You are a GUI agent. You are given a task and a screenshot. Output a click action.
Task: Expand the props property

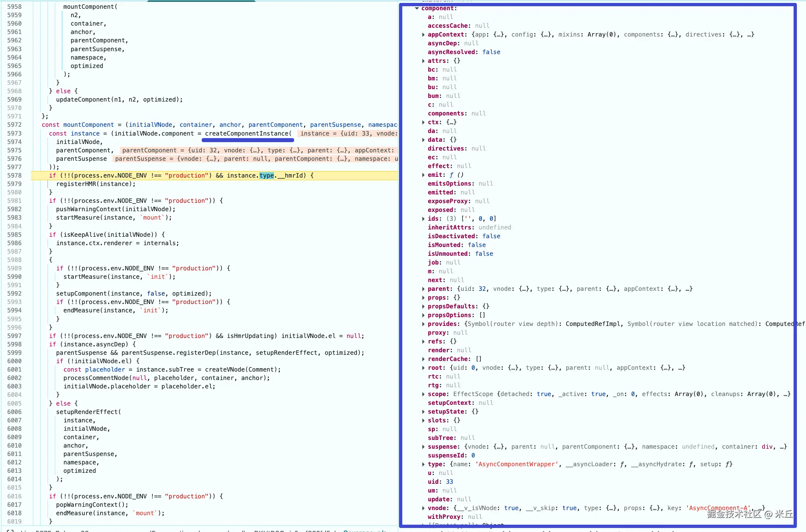tap(423, 298)
